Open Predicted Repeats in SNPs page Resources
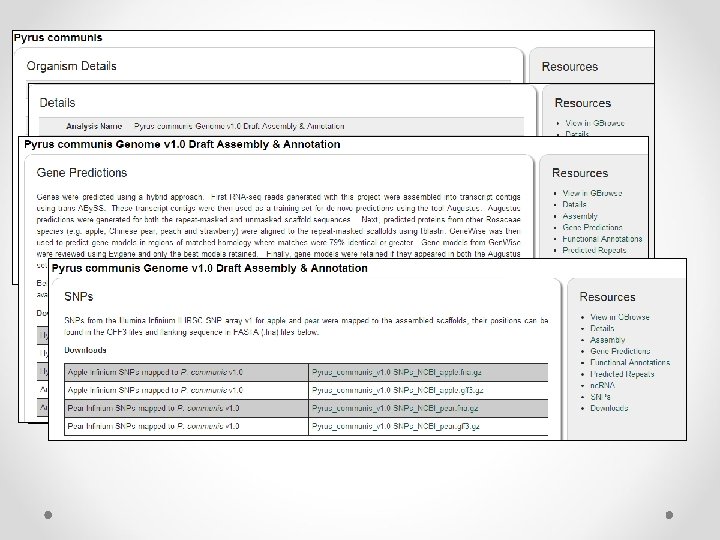Image resolution: width=720 pixels, height=540 pixels. click(622, 374)
